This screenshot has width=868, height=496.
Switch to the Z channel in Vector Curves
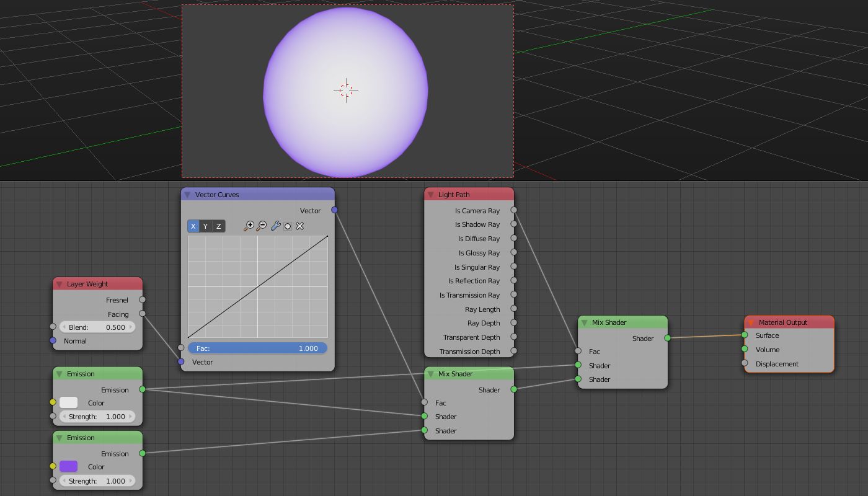tap(218, 226)
